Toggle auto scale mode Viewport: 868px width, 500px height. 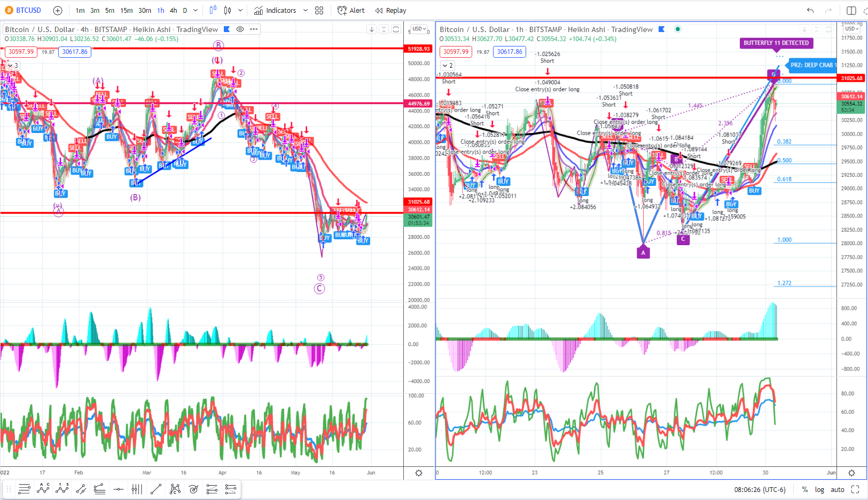click(838, 489)
